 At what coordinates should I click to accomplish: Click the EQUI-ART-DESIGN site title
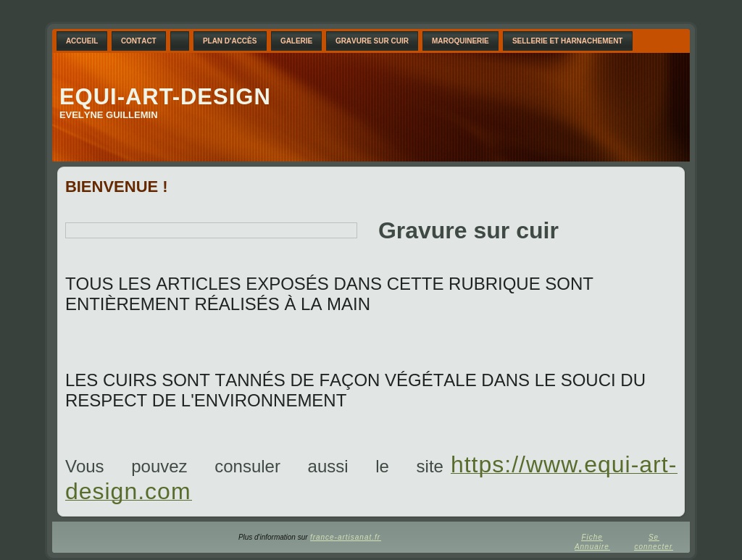coord(164,96)
